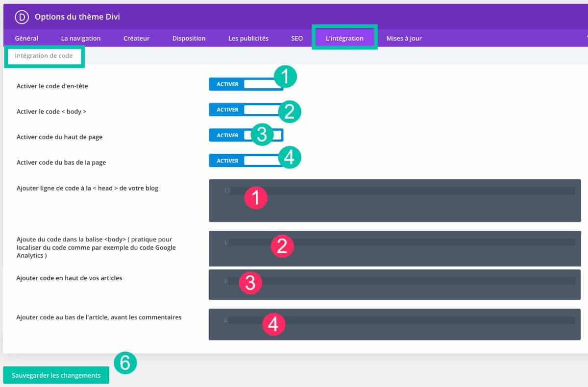
Task: Click "Ajouter code au bas de l'article" label
Action: (99, 317)
